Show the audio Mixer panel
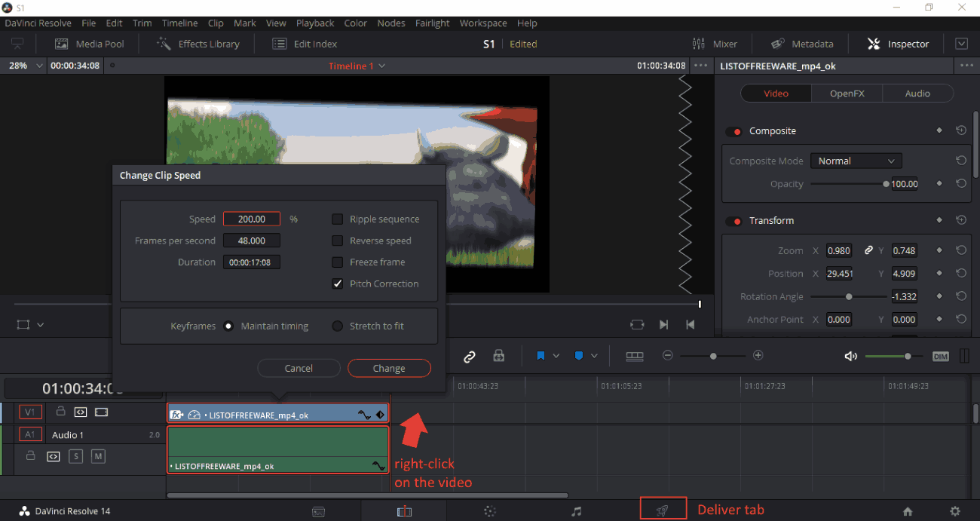This screenshot has width=980, height=521. (714, 44)
